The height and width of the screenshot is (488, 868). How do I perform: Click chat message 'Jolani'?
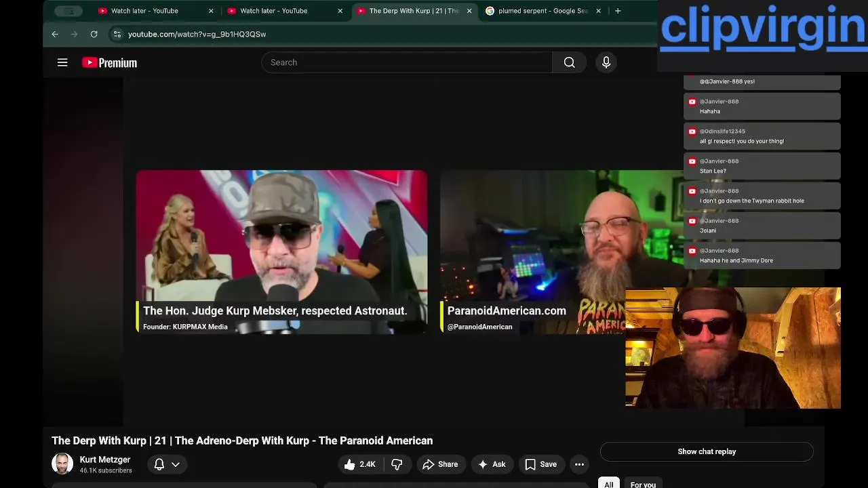[x=762, y=226]
